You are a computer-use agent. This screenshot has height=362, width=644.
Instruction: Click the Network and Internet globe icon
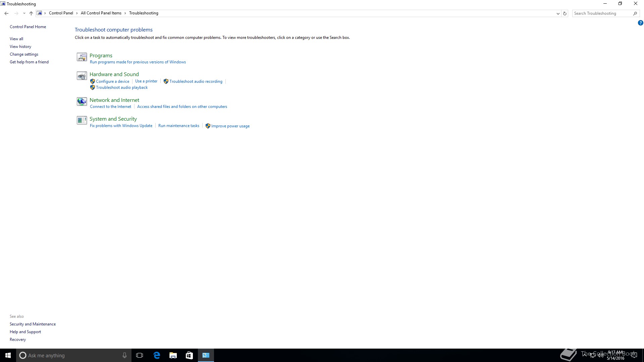tap(82, 102)
